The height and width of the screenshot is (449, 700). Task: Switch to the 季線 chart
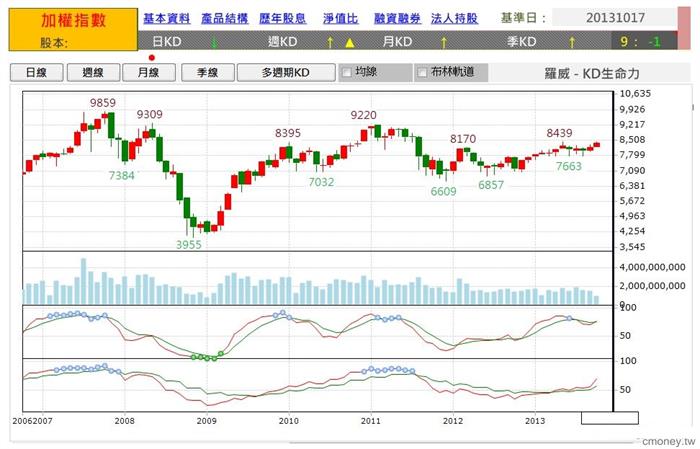pyautogui.click(x=208, y=72)
